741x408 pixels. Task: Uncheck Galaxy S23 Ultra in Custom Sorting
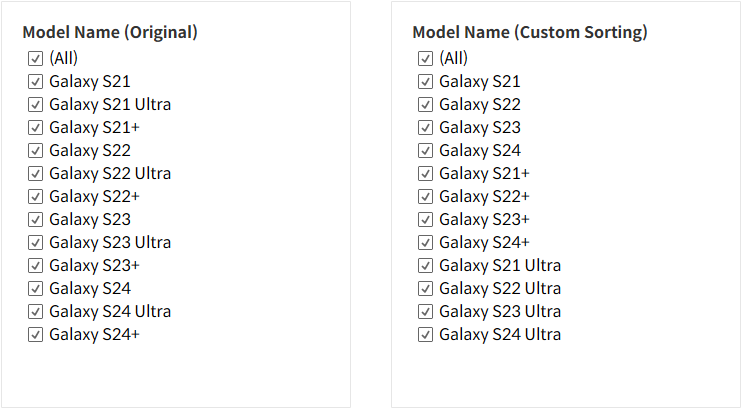[x=426, y=311]
